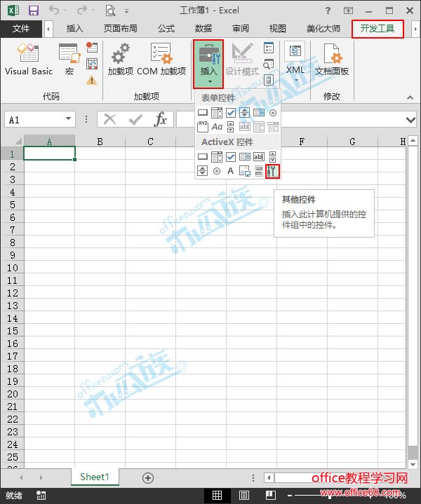Insert an ActiveX Label (A)

point(230,170)
